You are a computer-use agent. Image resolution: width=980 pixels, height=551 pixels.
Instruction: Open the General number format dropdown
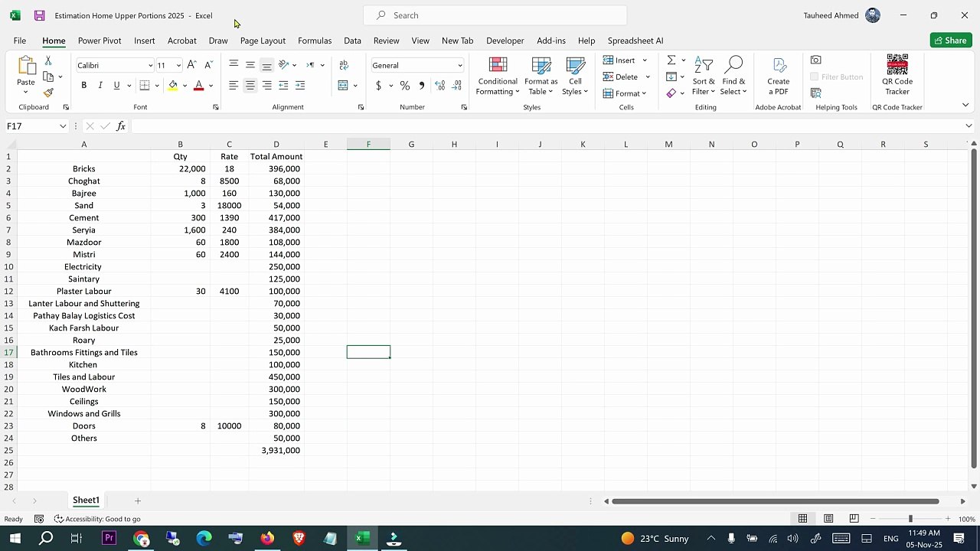[459, 66]
